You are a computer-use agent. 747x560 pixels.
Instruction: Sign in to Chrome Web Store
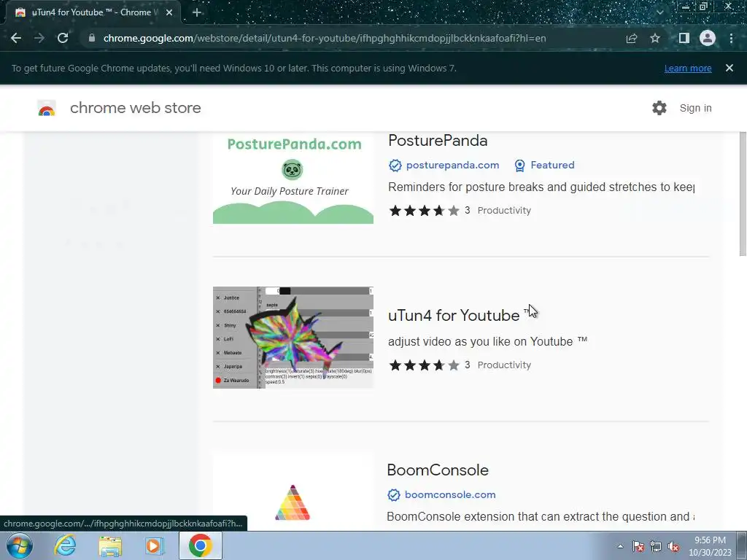(695, 108)
